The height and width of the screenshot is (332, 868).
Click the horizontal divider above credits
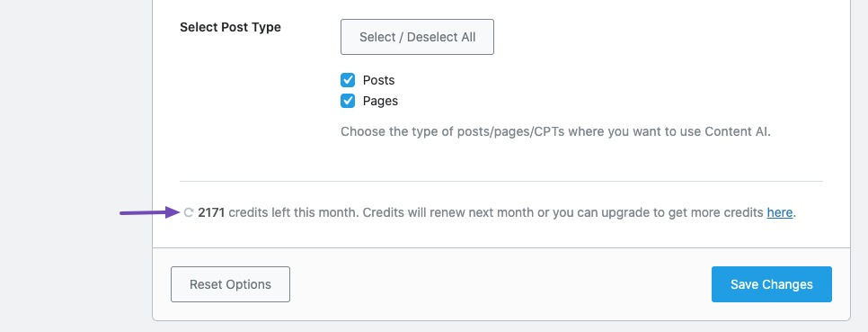501,181
